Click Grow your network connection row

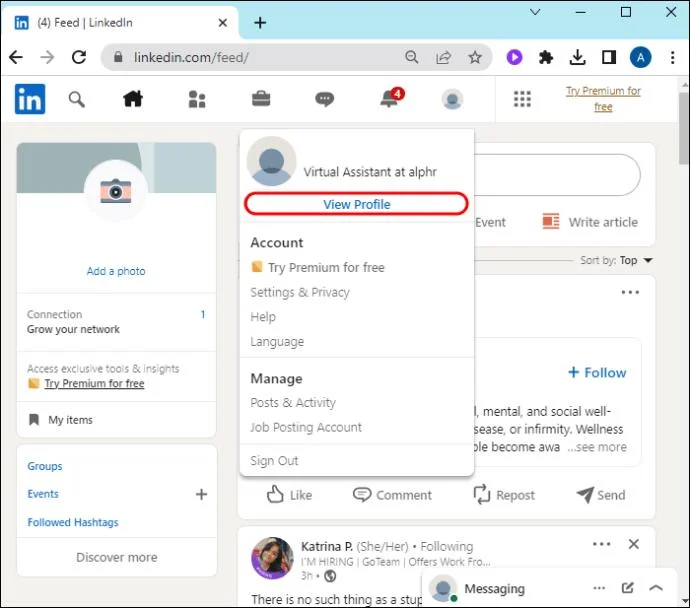point(116,322)
